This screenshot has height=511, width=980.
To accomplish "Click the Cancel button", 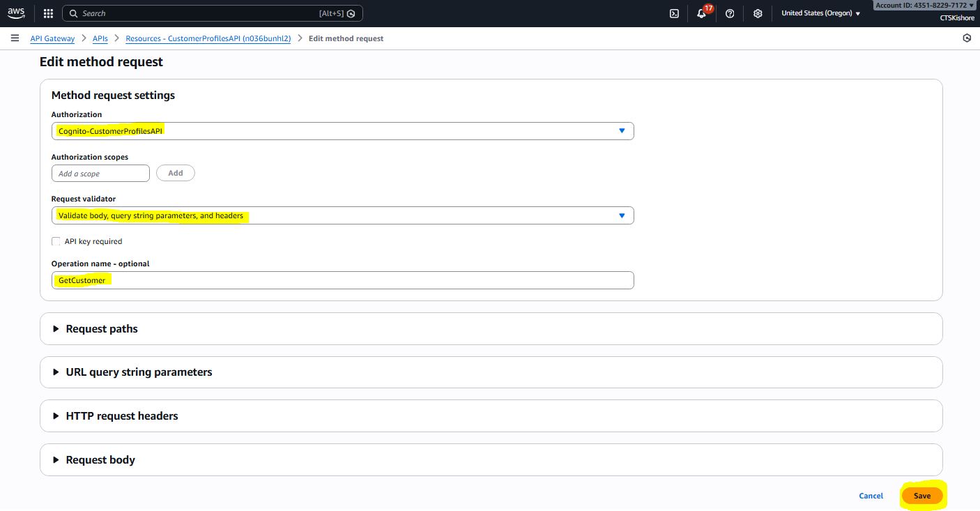I will coord(871,496).
